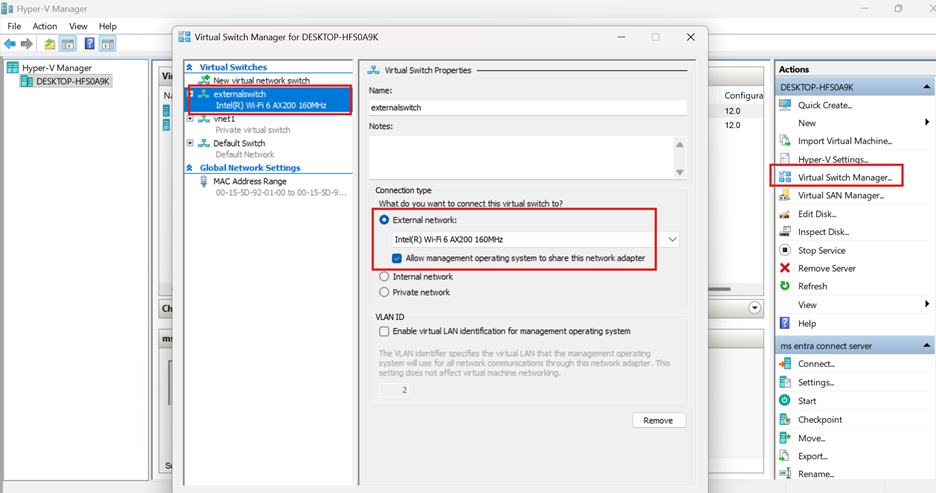Click the Checkpoint icon in Actions
Image resolution: width=936 pixels, height=493 pixels.
click(x=785, y=420)
